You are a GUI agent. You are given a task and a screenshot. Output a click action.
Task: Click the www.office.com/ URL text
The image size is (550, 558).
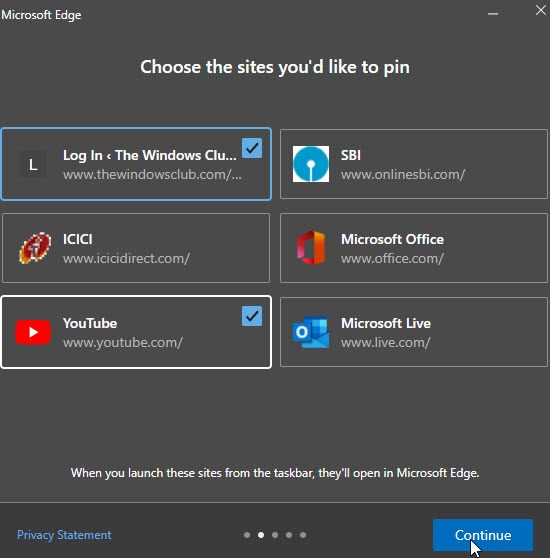point(392,258)
